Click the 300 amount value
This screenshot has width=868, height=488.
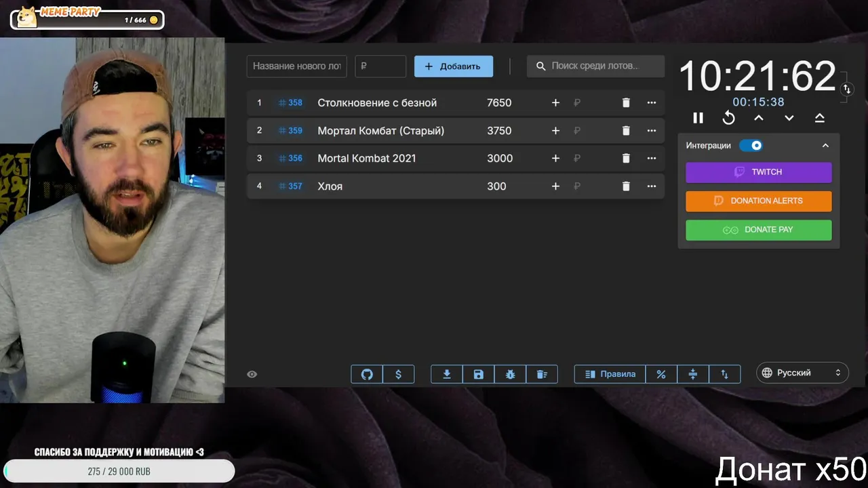[496, 186]
